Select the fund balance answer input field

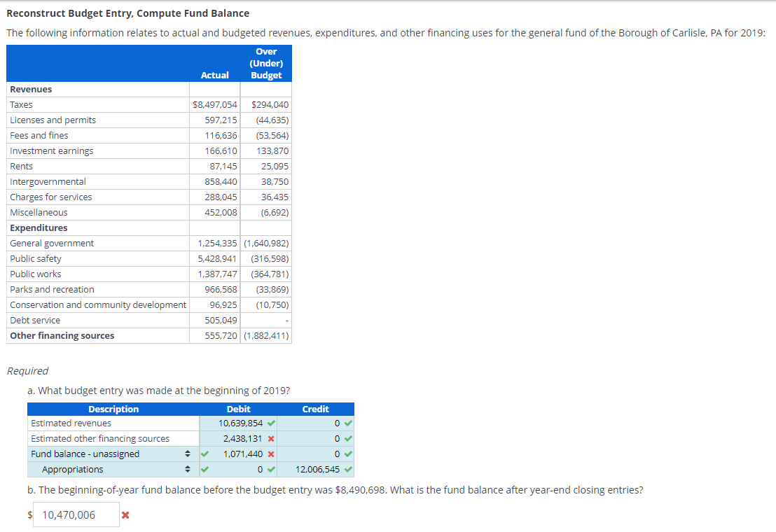tap(76, 514)
